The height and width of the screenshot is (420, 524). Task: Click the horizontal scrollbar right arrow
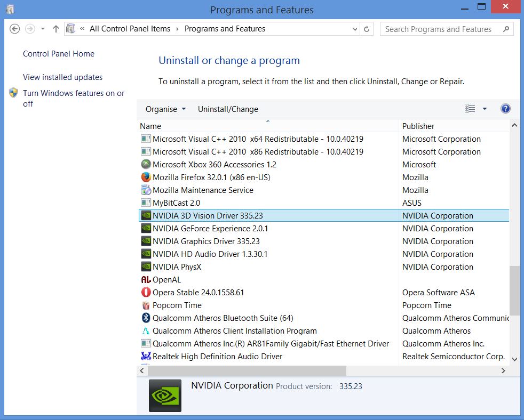[x=503, y=370]
